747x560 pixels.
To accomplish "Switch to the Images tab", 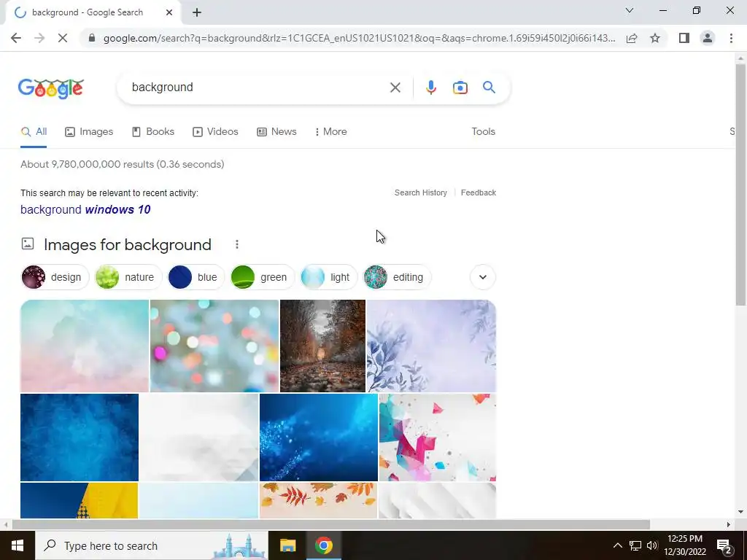I will (x=89, y=132).
